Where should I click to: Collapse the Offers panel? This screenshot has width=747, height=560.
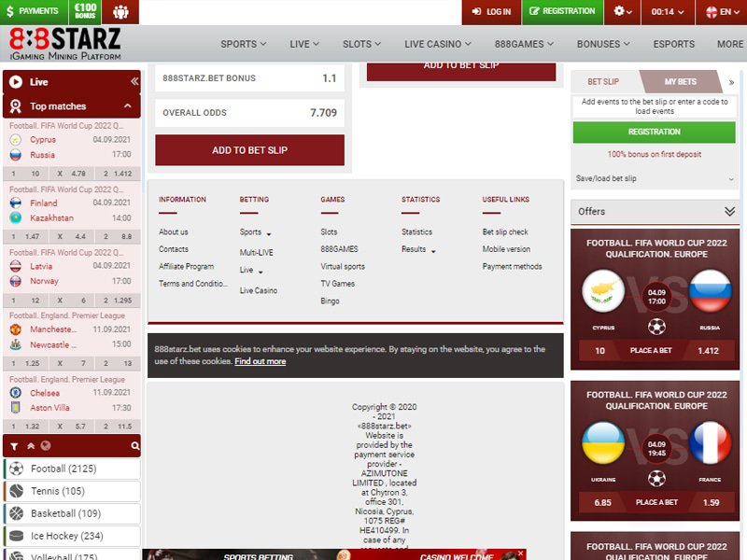pos(729,212)
